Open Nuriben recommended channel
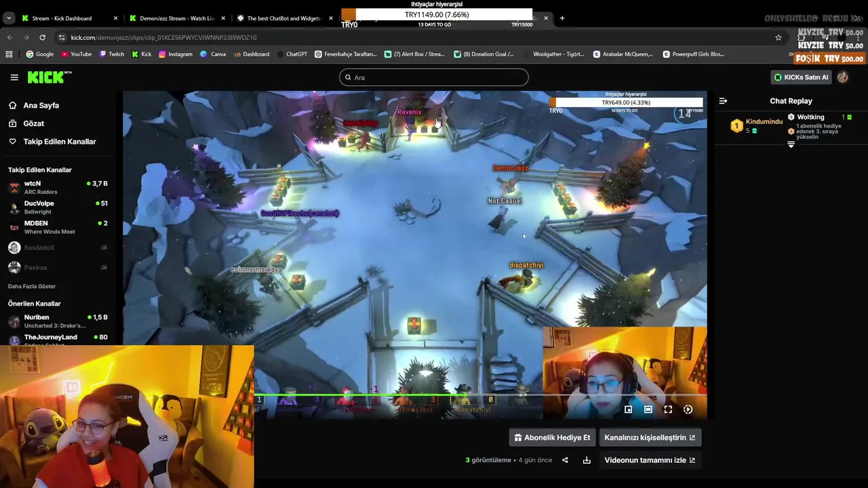Viewport: 868px width, 488px height. point(58,321)
